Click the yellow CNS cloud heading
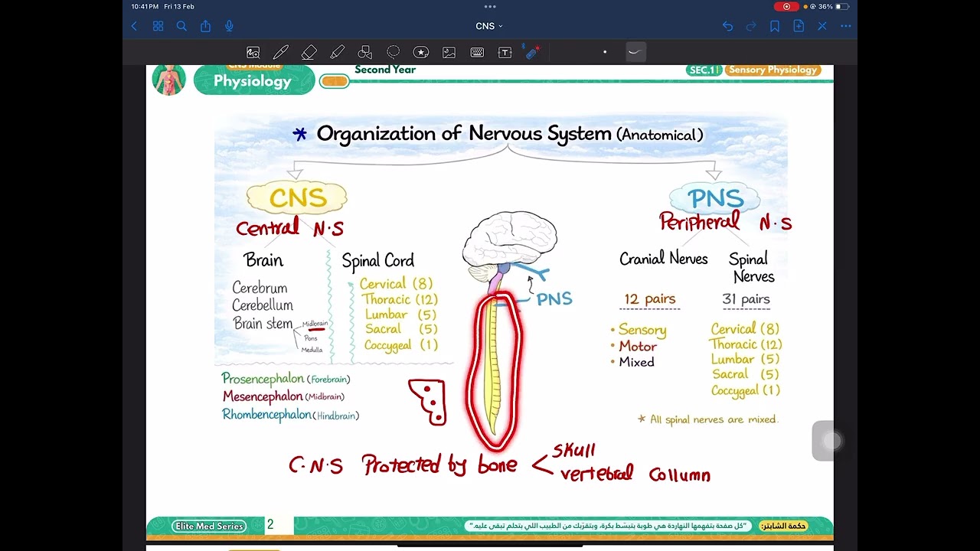Viewport: 980px width, 551px height. click(x=297, y=198)
